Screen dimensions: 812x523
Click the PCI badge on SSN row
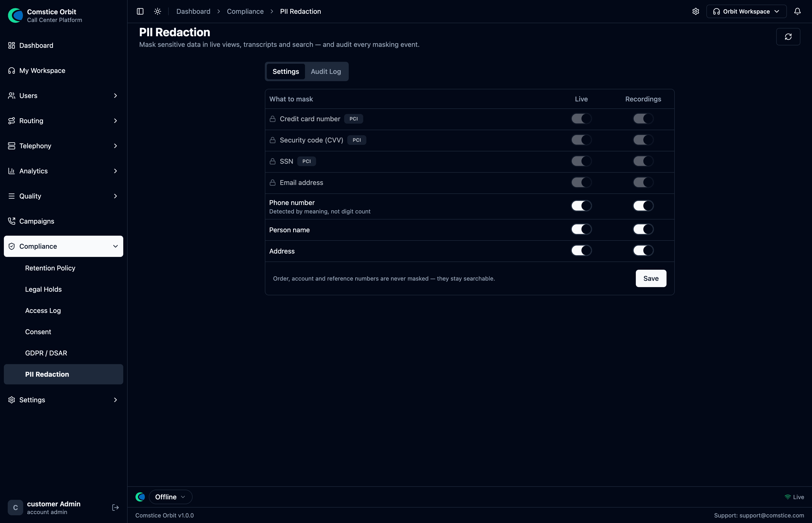click(x=306, y=161)
